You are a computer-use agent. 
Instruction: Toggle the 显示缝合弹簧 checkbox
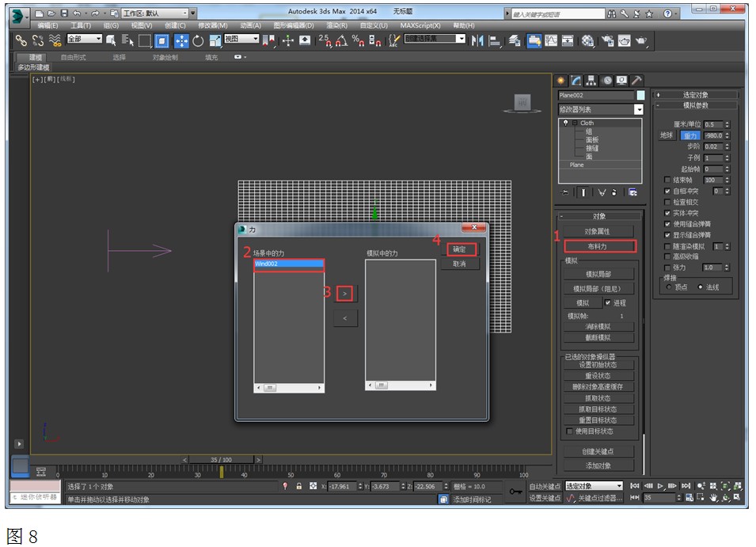(x=667, y=235)
